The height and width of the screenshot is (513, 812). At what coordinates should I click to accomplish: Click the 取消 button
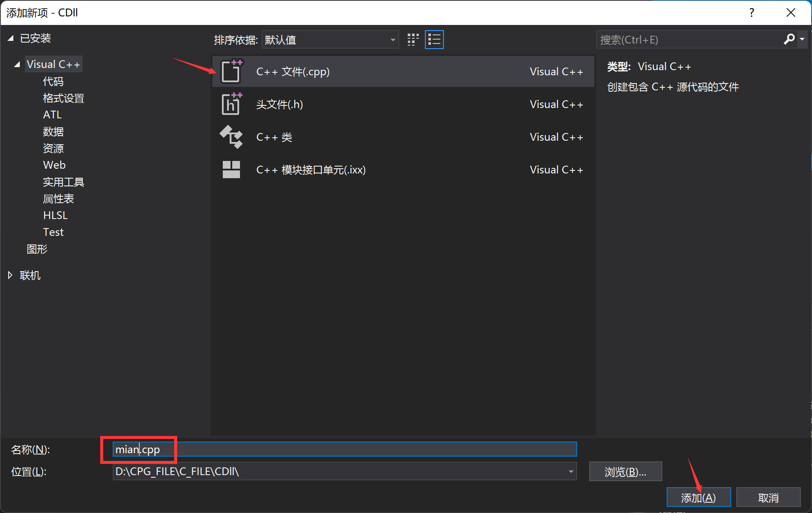click(x=768, y=498)
